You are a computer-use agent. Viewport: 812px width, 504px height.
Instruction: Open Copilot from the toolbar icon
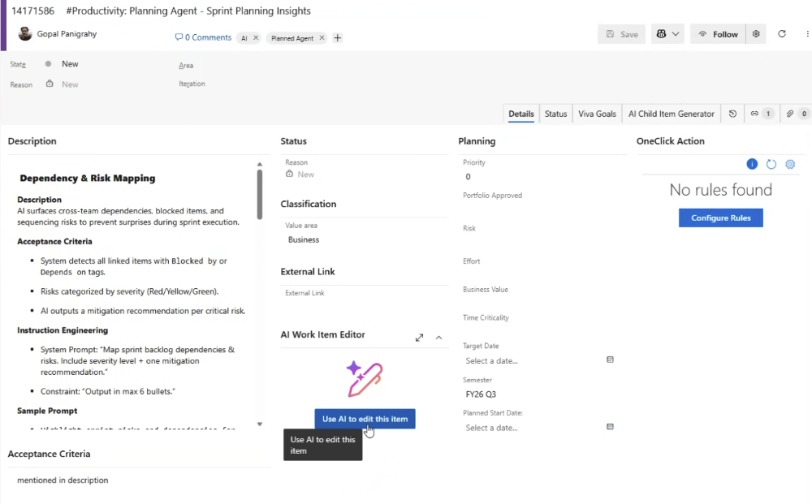660,33
